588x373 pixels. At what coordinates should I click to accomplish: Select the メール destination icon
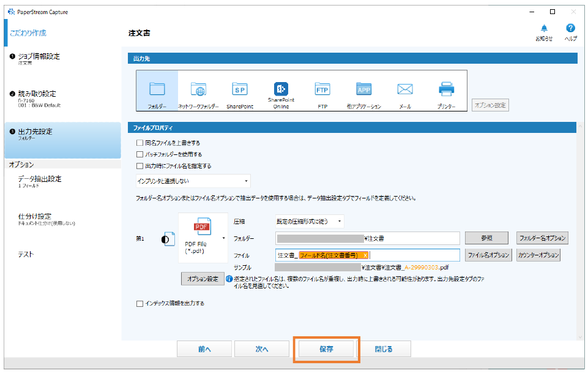coord(405,91)
